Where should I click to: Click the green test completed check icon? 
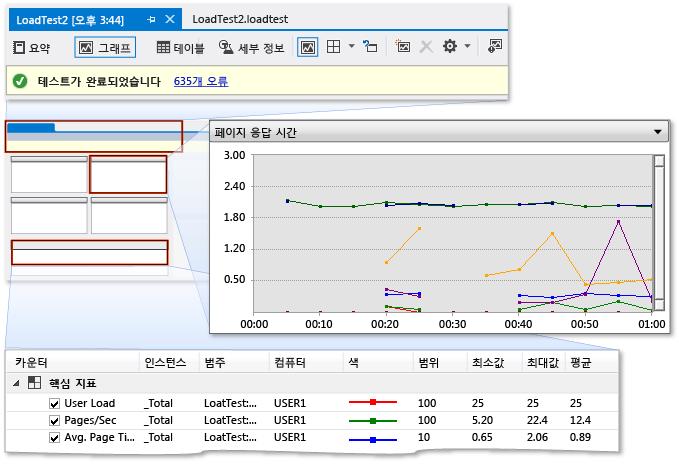[x=20, y=81]
